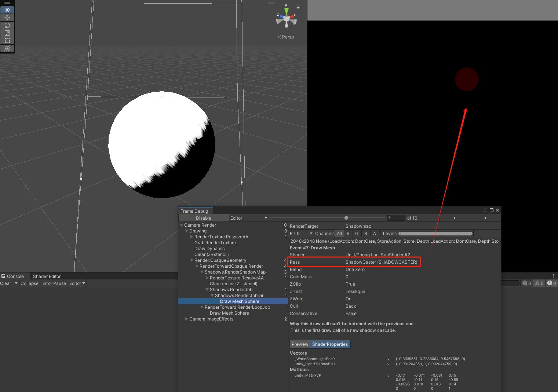Viewport: 558px width, 392px height.
Task: Toggle warning message filter in Console
Action: coord(539,283)
